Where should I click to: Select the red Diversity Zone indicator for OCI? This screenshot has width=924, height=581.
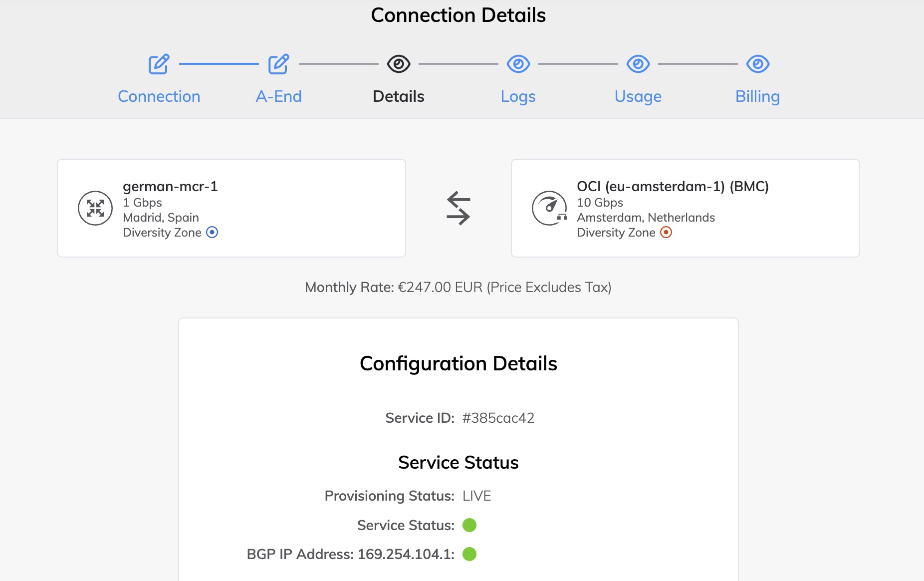point(667,232)
